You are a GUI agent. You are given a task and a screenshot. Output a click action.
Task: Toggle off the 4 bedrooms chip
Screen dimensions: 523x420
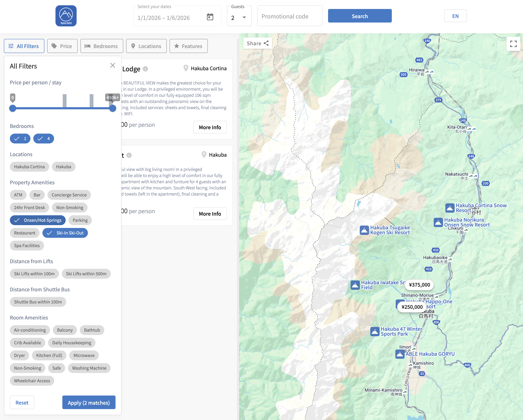[44, 139]
